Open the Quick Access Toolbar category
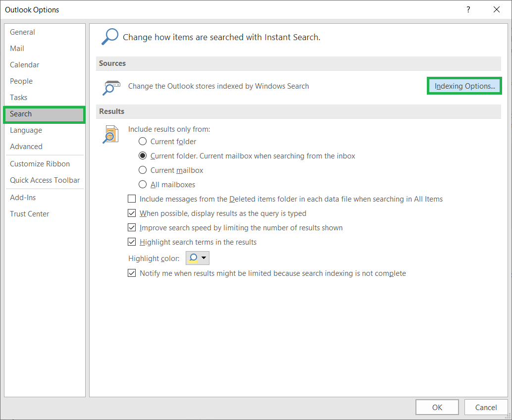 click(x=44, y=180)
